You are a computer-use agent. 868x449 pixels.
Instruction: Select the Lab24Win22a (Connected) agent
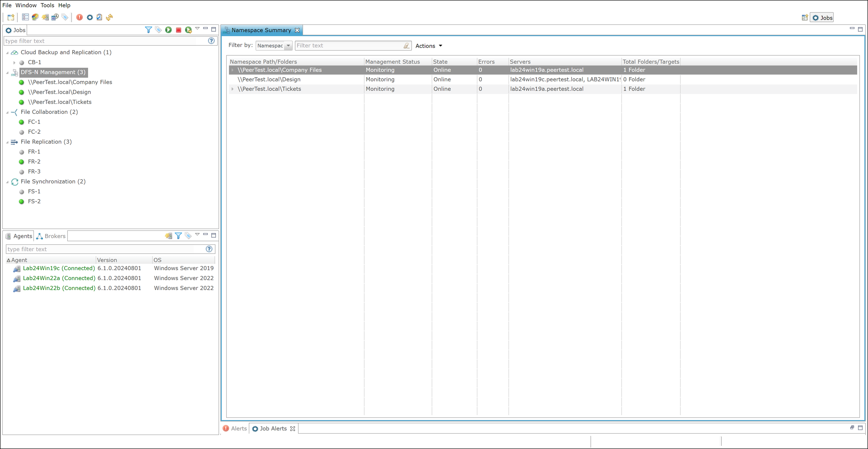click(59, 278)
